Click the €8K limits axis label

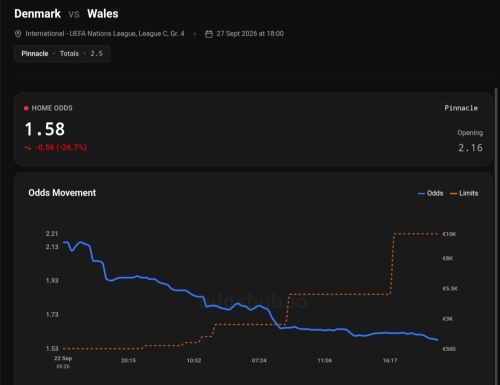pyautogui.click(x=448, y=258)
